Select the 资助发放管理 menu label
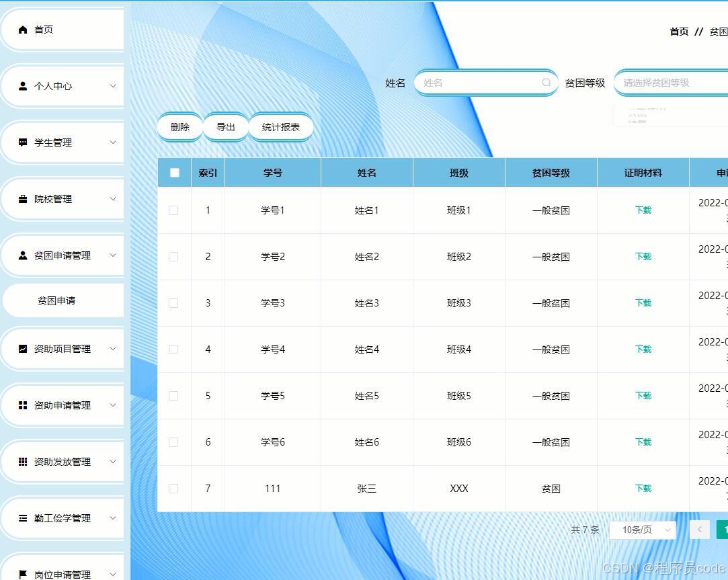Viewport: 728px width, 580px height. [x=63, y=462]
